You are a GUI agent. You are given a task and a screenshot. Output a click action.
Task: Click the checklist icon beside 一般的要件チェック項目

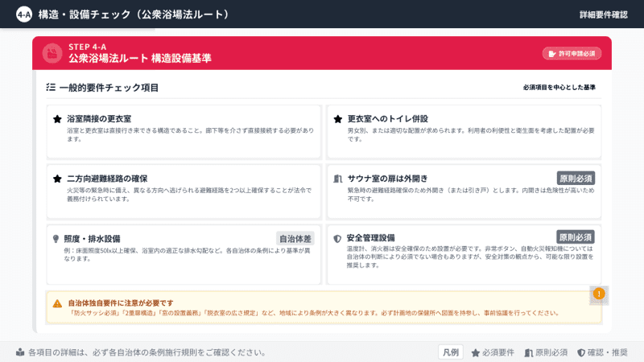click(x=51, y=87)
